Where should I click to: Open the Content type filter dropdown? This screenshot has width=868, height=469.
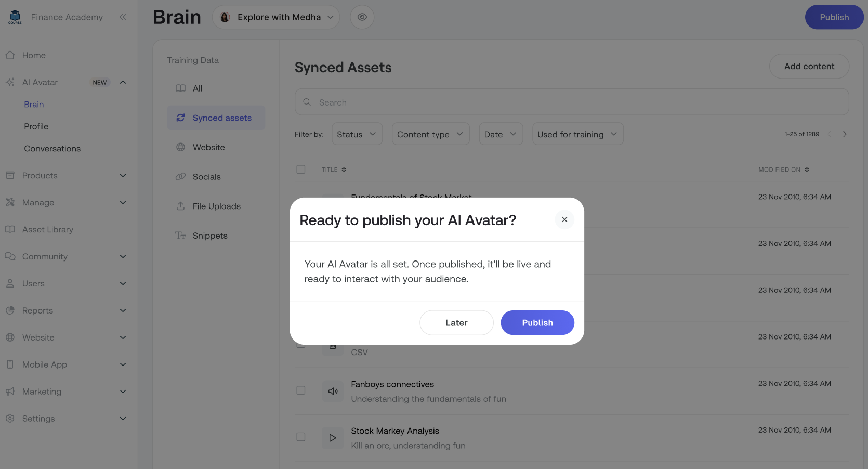pos(430,134)
